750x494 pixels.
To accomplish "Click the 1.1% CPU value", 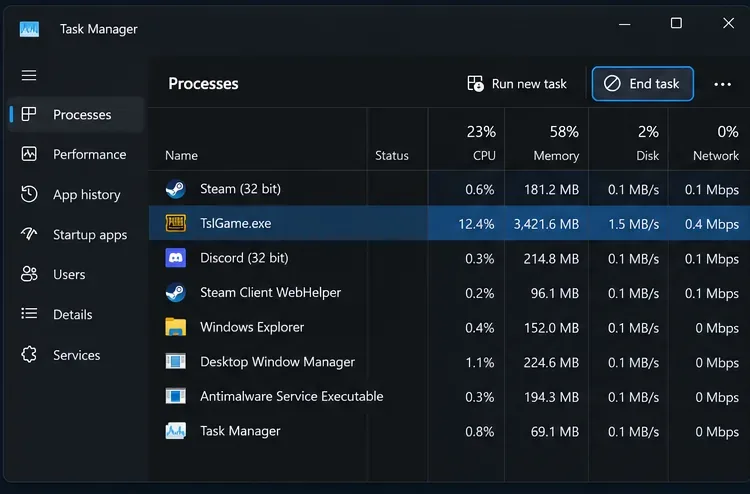I will pos(480,362).
